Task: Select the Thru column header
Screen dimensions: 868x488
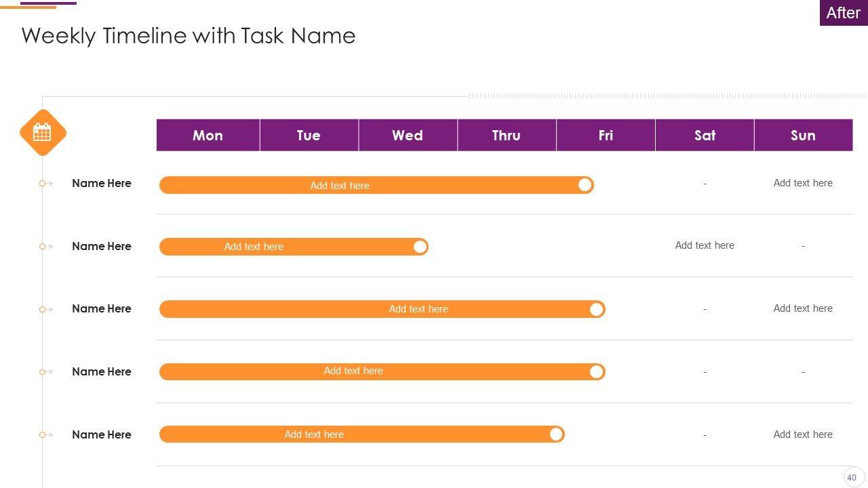Action: click(507, 136)
